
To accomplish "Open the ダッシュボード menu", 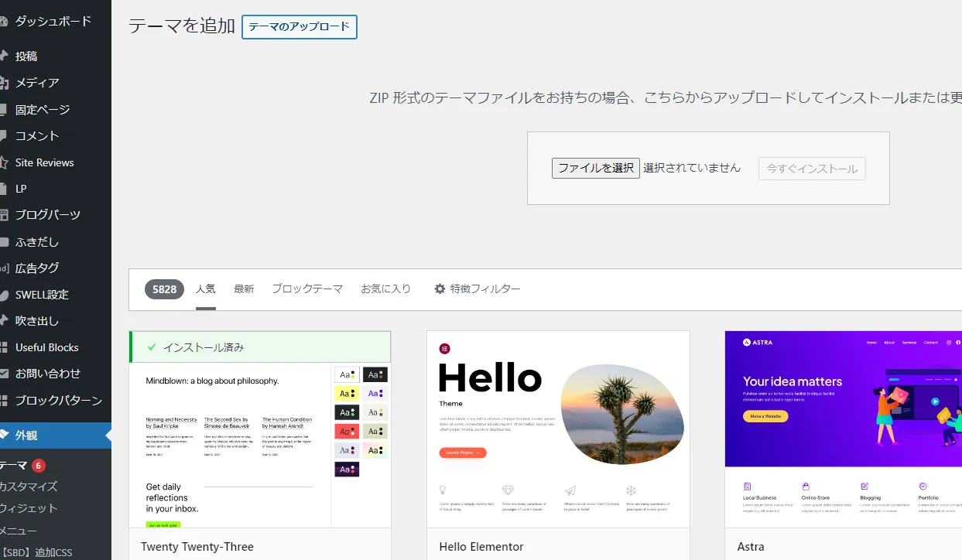I will (53, 21).
